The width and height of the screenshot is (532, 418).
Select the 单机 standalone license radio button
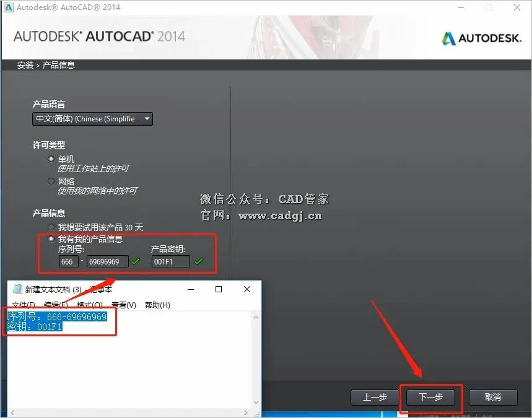coord(51,159)
